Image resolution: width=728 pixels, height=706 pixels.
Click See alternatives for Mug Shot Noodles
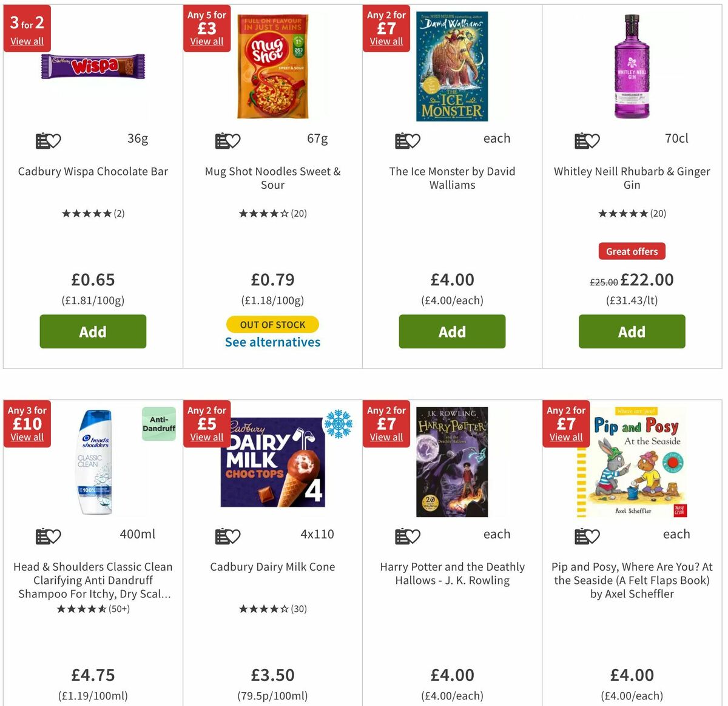[x=272, y=342]
